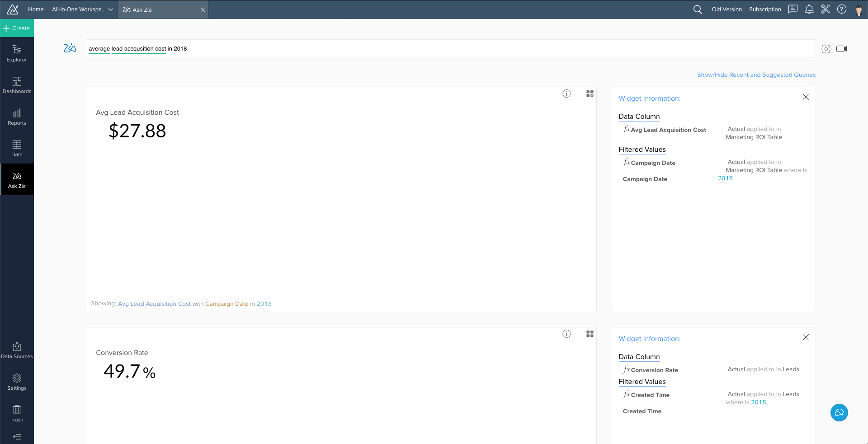This screenshot has width=868, height=444.
Task: Close the Ask Zia tab
Action: click(203, 9)
